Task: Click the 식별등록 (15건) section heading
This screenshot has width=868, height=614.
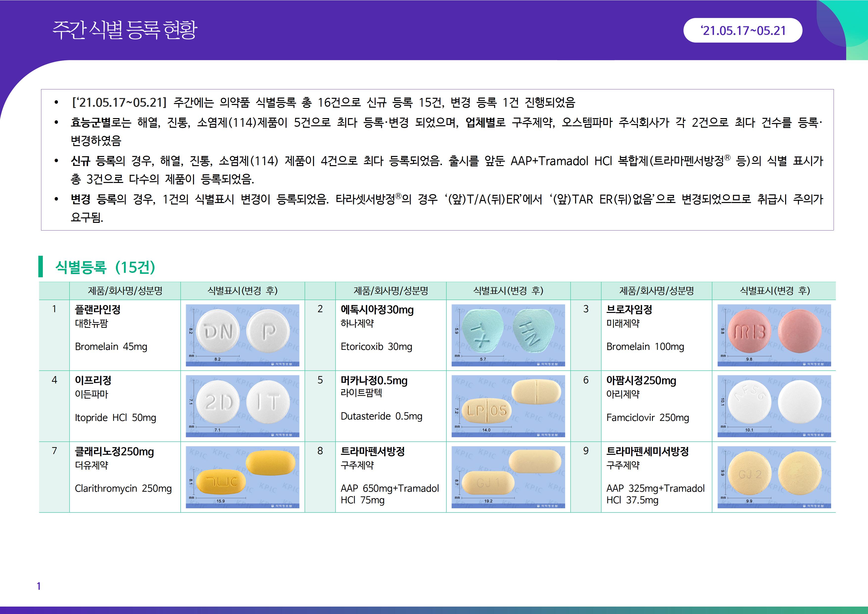Action: click(105, 267)
